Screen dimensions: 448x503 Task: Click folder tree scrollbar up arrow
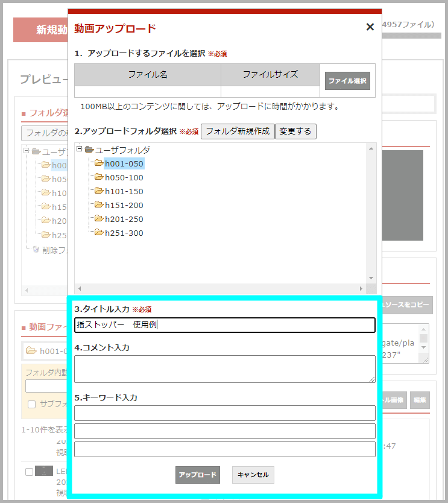tap(371, 148)
